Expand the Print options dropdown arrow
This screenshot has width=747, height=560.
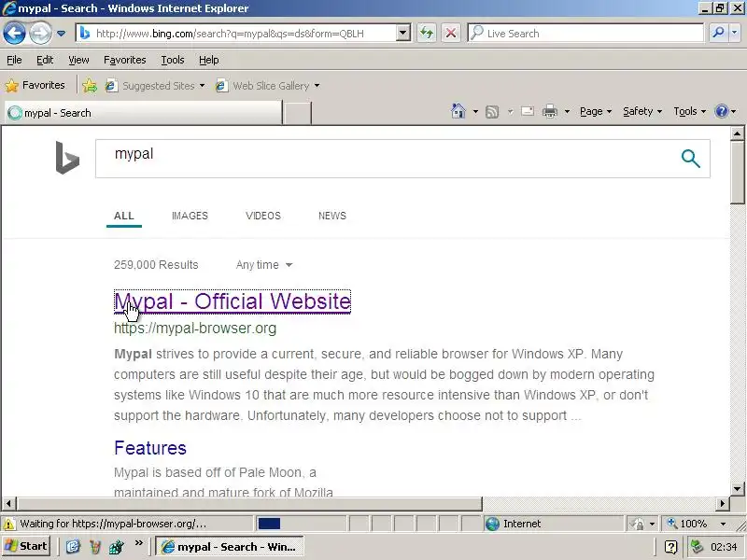point(567,112)
